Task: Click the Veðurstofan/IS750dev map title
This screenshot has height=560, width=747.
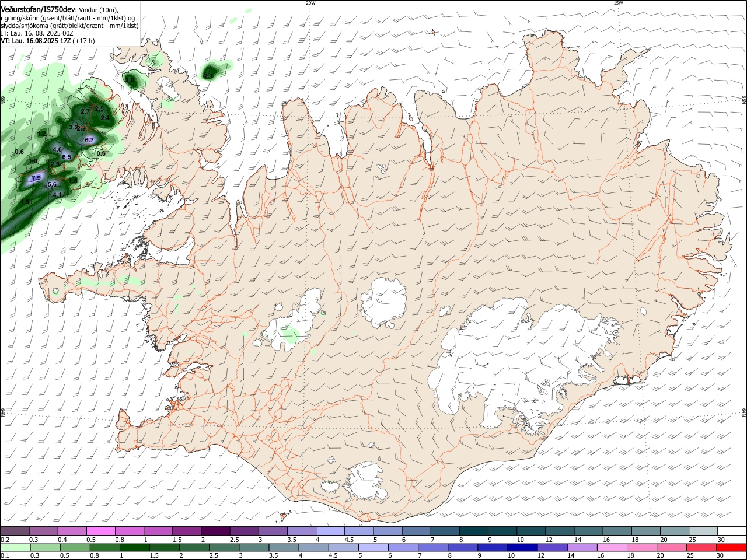Action: click(38, 9)
